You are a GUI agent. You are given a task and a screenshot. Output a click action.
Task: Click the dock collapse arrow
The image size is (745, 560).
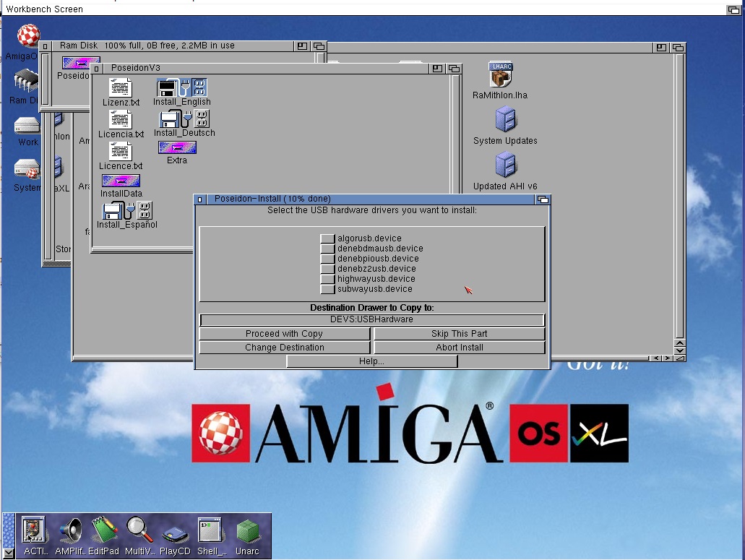click(x=9, y=553)
